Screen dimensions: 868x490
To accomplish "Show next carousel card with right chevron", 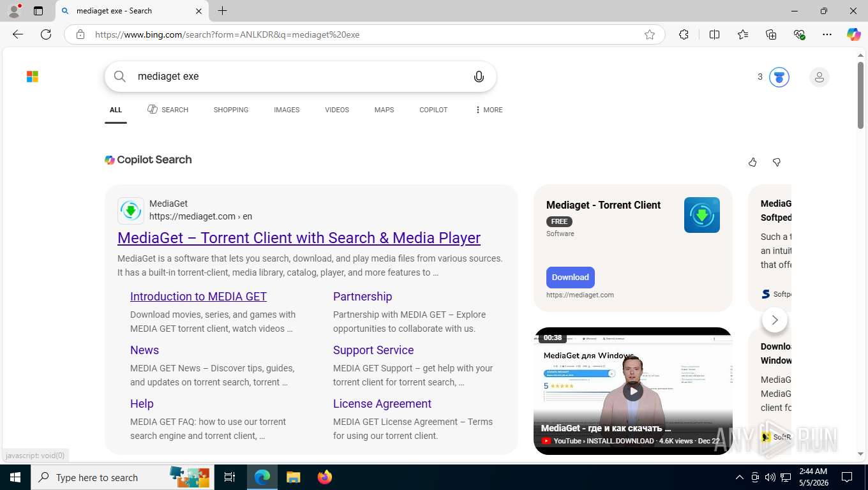I will pyautogui.click(x=775, y=320).
